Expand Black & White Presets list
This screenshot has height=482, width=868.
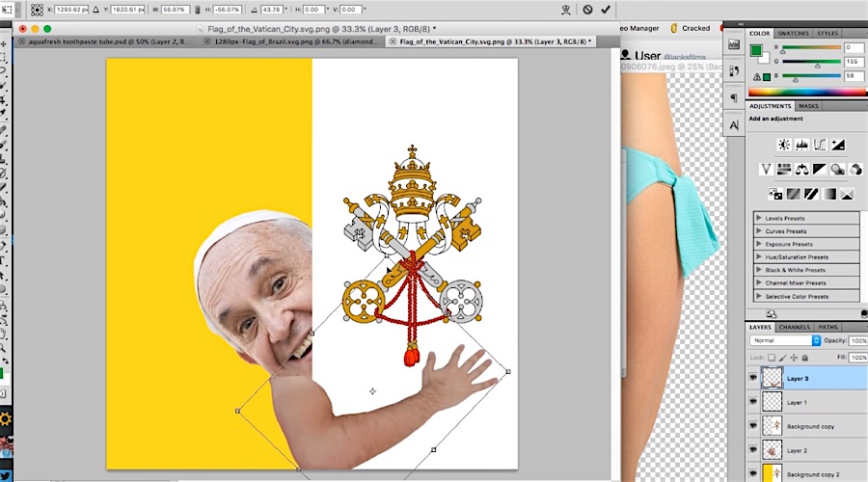(x=759, y=270)
